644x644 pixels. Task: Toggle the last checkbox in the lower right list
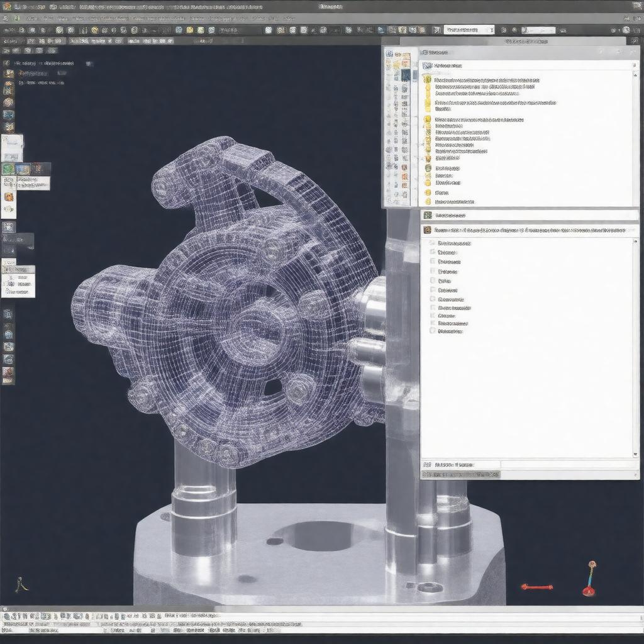tap(433, 330)
